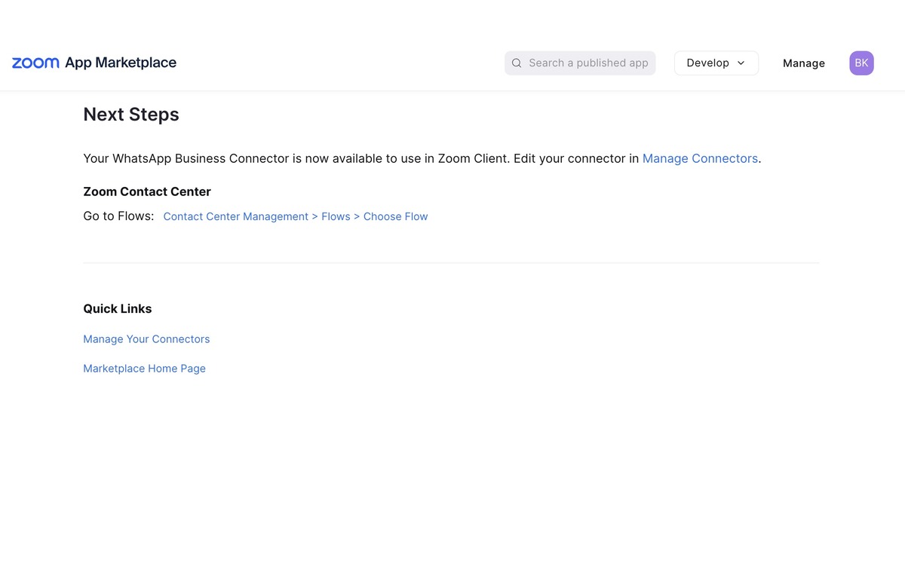
Task: Click the search magnifier icon
Action: coord(517,63)
